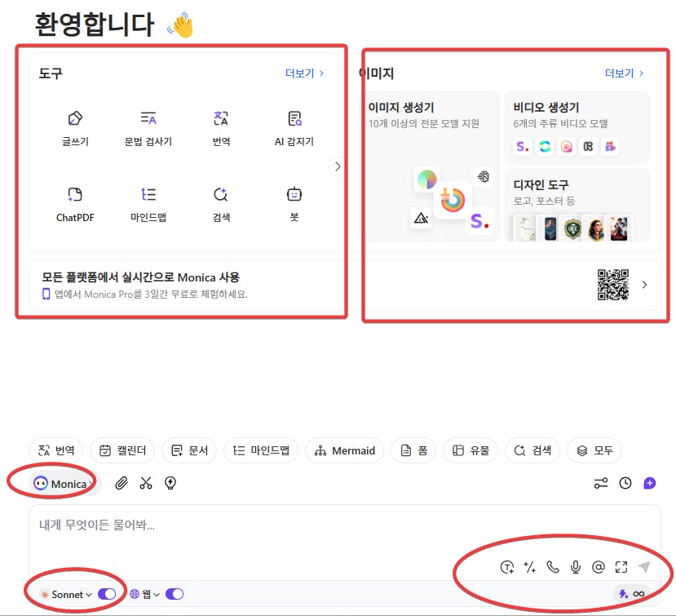Select the 문서 quick action chip
Viewport: 676px width, 616px height.
(x=190, y=450)
